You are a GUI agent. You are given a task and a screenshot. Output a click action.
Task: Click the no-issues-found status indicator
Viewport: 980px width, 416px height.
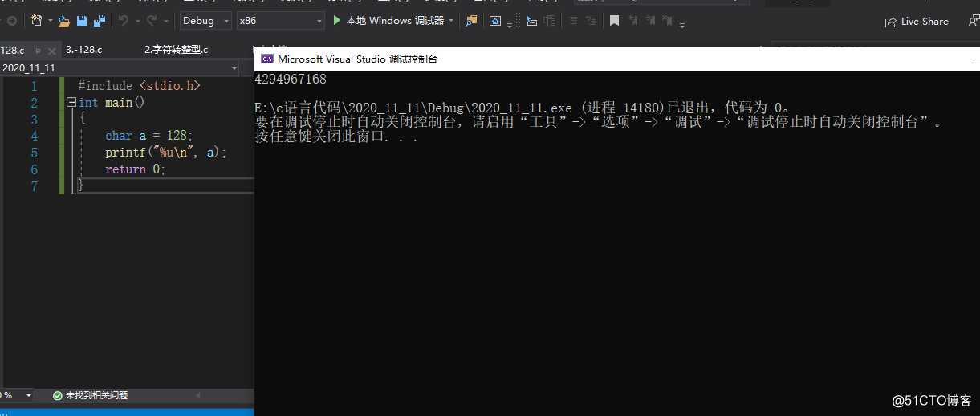click(90, 395)
